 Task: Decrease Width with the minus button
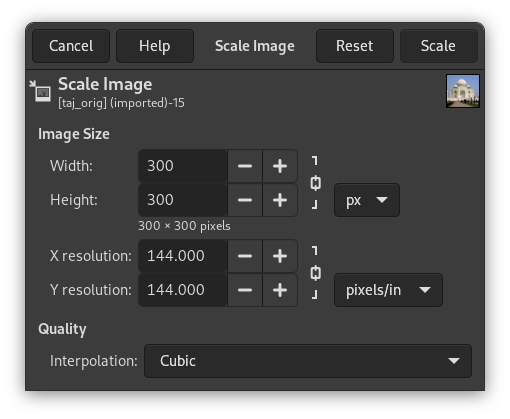click(245, 166)
